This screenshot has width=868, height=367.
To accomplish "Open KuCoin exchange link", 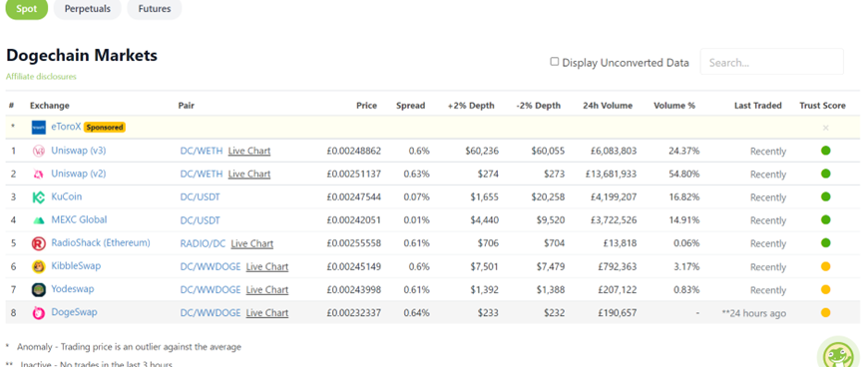I will click(67, 196).
